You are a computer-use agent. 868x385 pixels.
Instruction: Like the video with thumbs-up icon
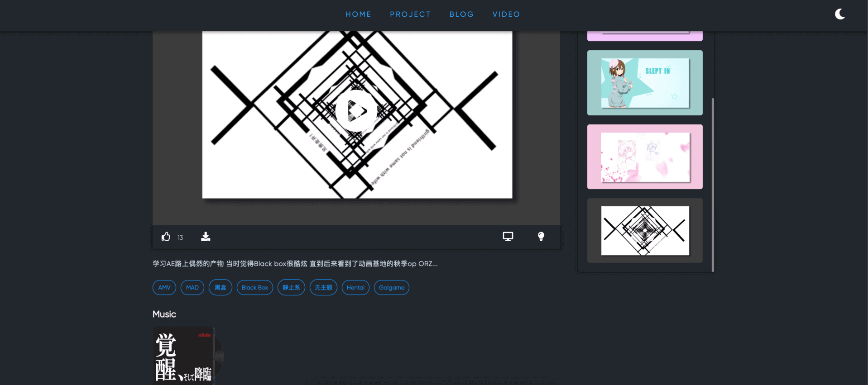tap(166, 237)
